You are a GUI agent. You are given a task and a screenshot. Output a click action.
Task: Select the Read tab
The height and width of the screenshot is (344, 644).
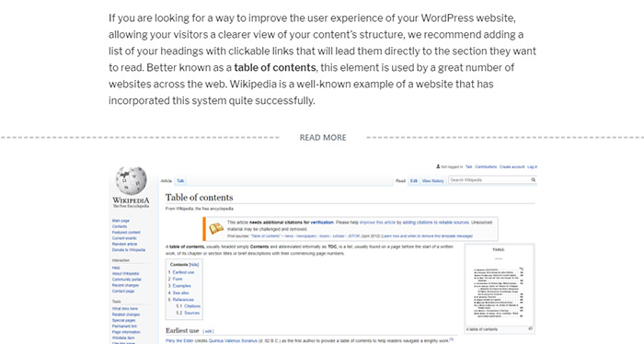400,180
